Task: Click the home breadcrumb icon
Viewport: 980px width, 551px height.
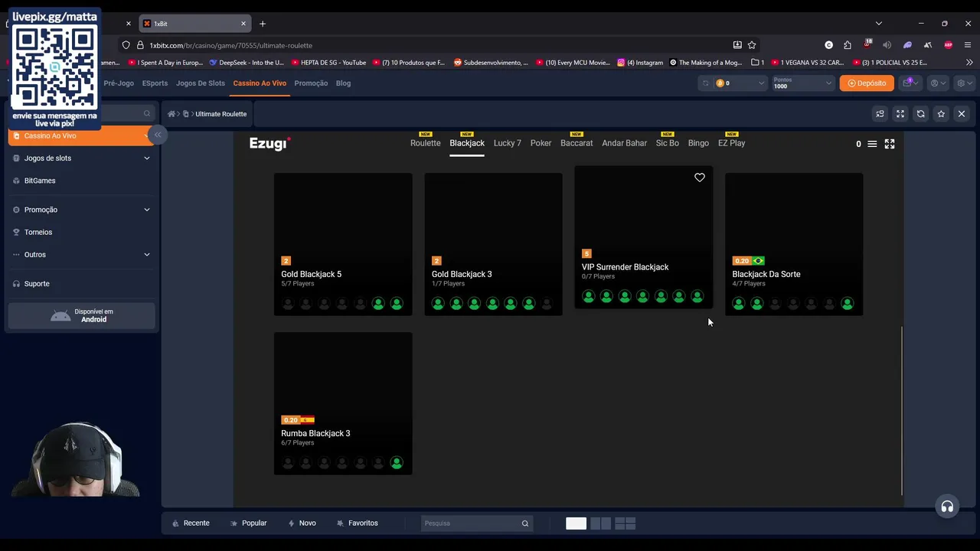Action: click(x=171, y=114)
